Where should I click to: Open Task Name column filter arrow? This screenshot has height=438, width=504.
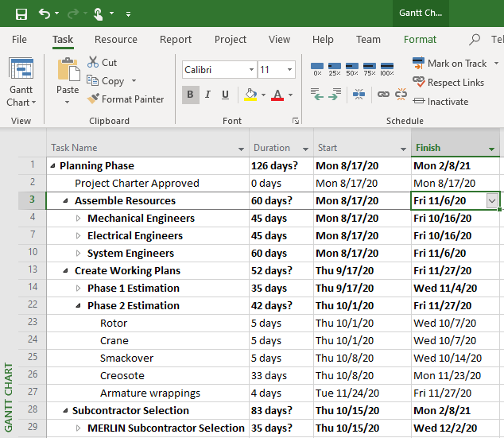241,149
